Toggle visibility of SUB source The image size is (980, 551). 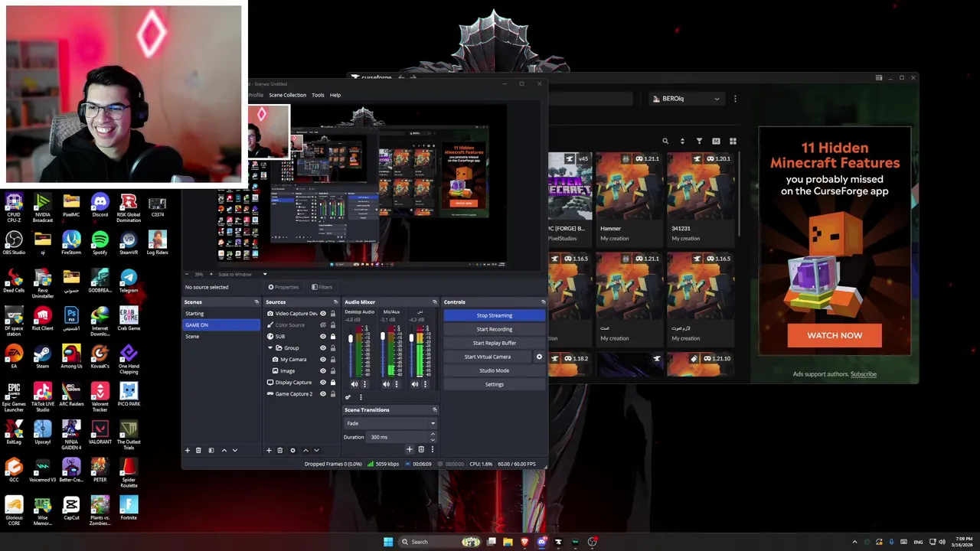tap(323, 337)
